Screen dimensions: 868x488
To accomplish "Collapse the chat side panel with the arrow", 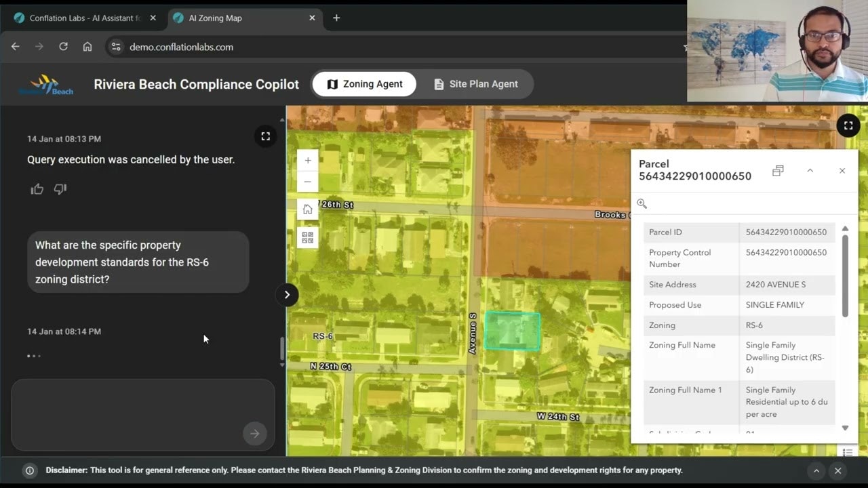I will click(x=287, y=295).
